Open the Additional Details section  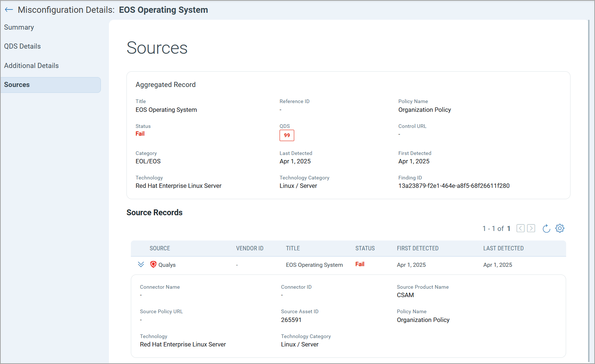[x=31, y=66]
